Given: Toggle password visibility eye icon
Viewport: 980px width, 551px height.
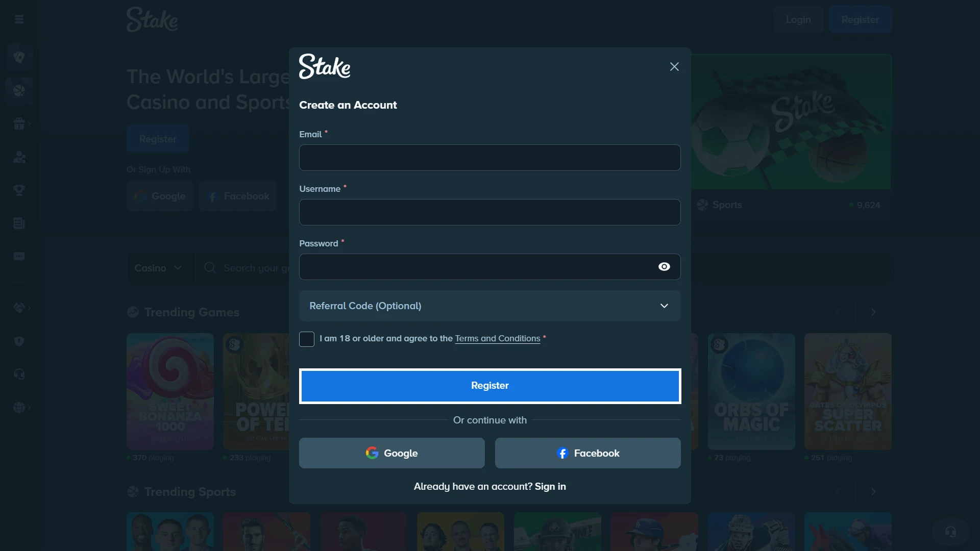Looking at the screenshot, I should coord(664,267).
